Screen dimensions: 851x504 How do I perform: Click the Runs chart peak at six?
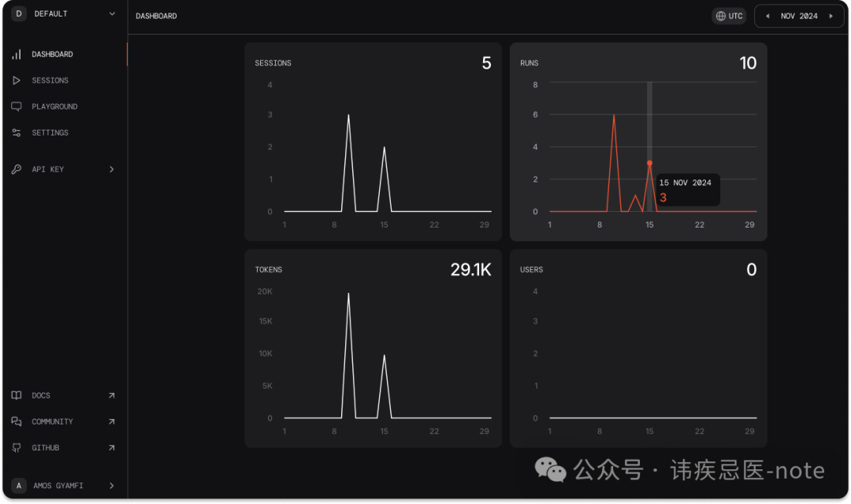point(614,115)
